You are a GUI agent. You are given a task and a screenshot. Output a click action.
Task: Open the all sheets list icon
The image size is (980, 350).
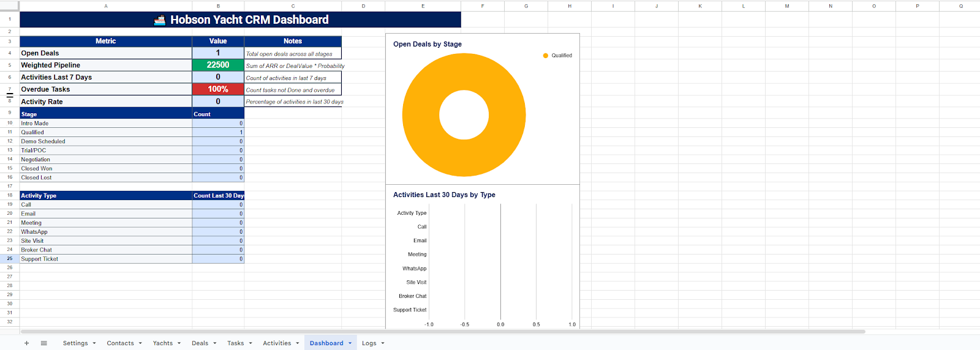coord(44,343)
